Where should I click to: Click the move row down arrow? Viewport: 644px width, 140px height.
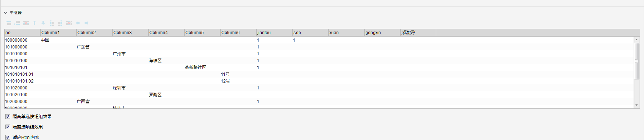(x=43, y=23)
